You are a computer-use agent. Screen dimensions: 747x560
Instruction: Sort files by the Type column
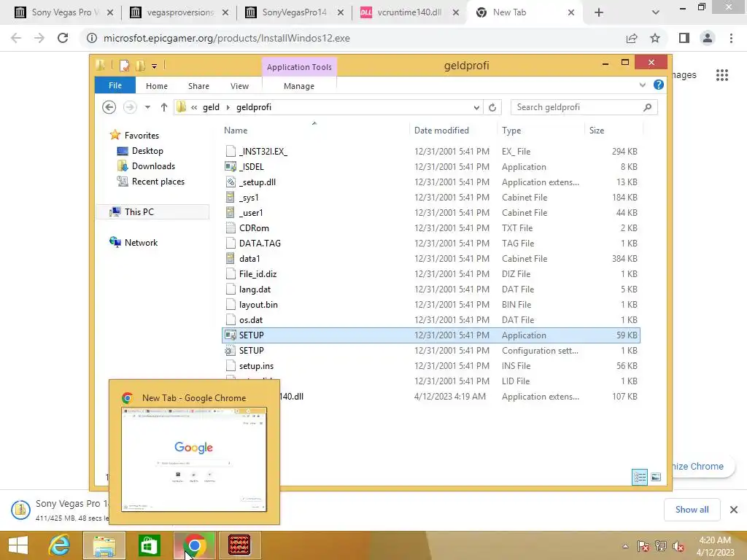click(511, 131)
